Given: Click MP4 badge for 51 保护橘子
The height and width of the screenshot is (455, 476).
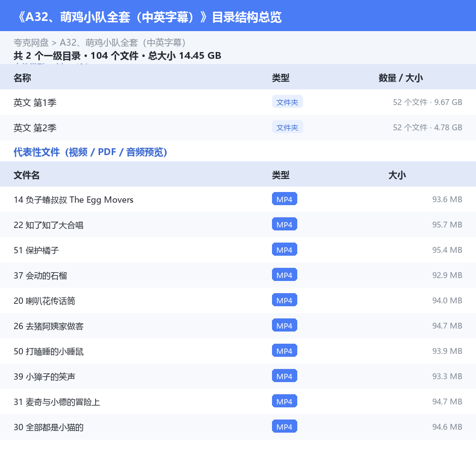Looking at the screenshot, I should click(x=285, y=250).
